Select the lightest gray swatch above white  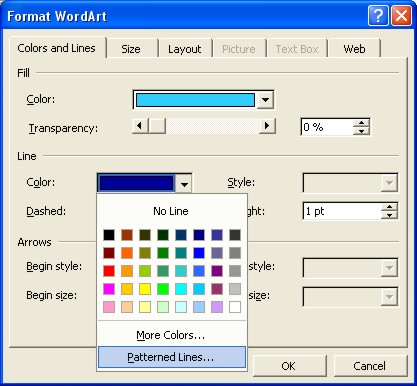(235, 289)
